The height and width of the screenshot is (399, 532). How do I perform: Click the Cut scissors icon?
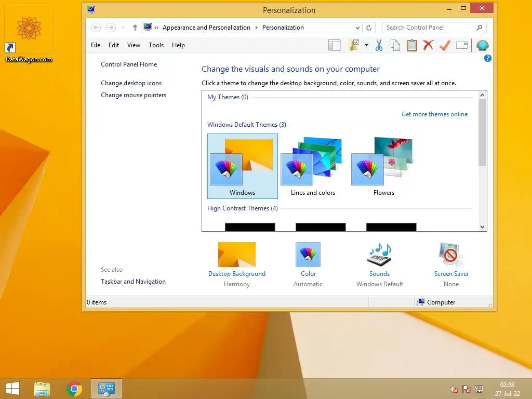379,45
